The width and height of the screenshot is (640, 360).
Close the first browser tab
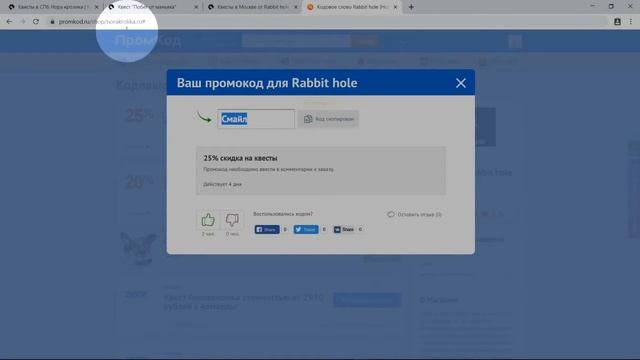click(97, 7)
